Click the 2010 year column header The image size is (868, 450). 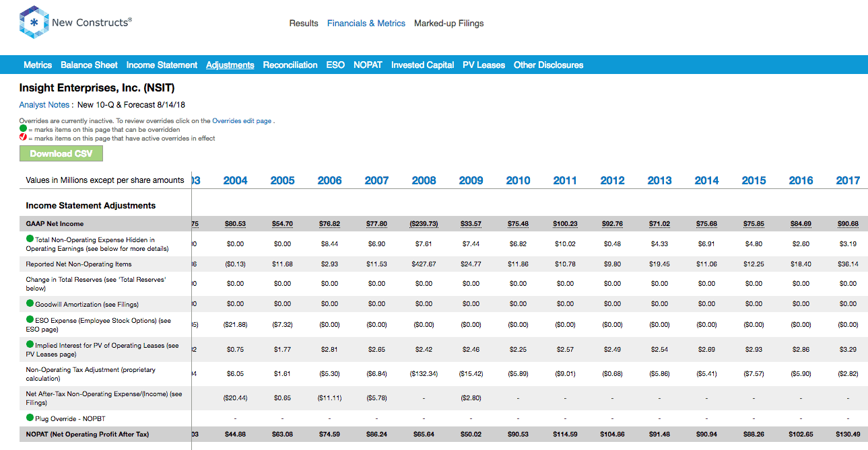click(x=518, y=180)
